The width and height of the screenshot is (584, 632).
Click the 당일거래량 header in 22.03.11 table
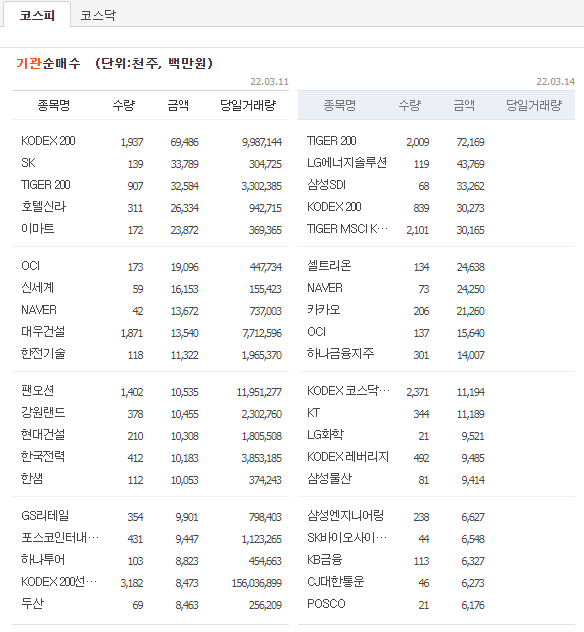(x=247, y=105)
